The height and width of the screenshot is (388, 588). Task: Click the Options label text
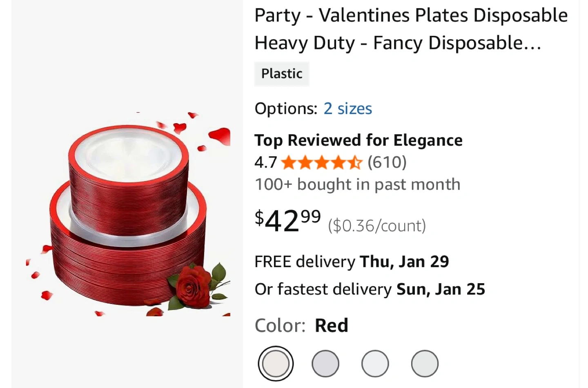click(x=285, y=109)
